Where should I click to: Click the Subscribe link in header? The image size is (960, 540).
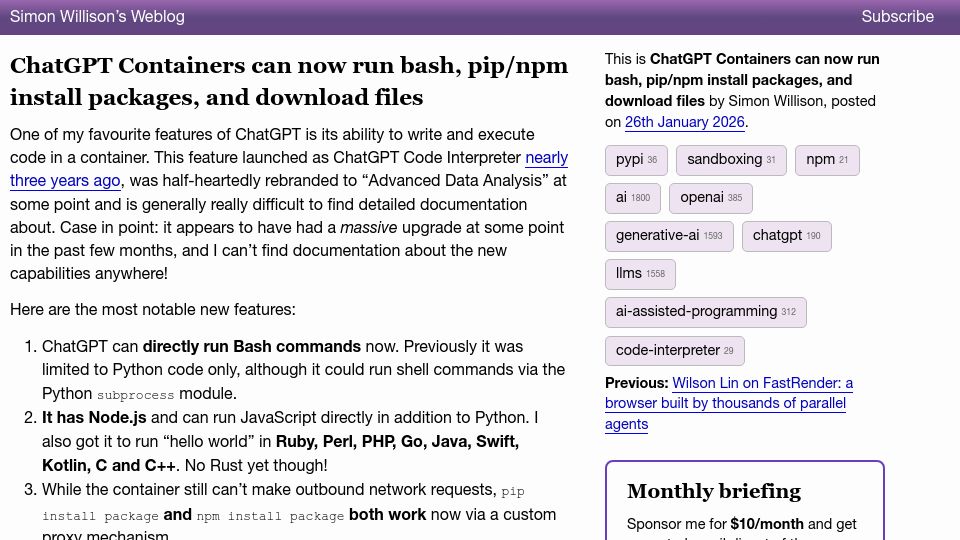coord(897,17)
